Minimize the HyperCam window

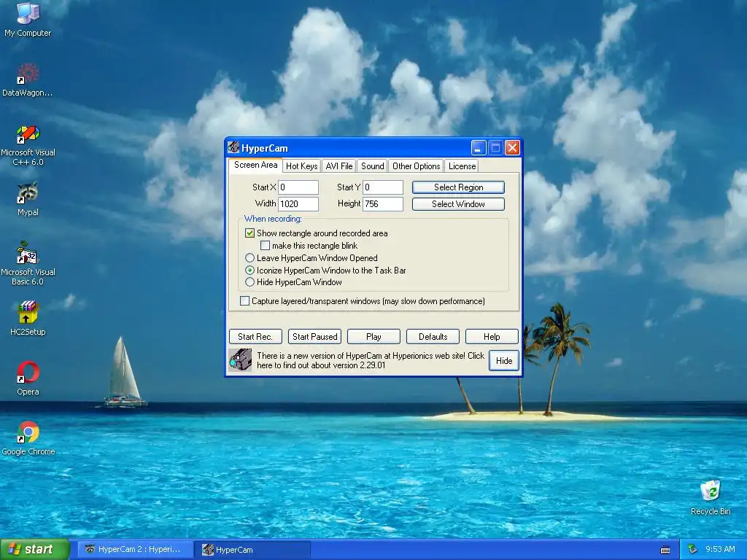pyautogui.click(x=479, y=148)
